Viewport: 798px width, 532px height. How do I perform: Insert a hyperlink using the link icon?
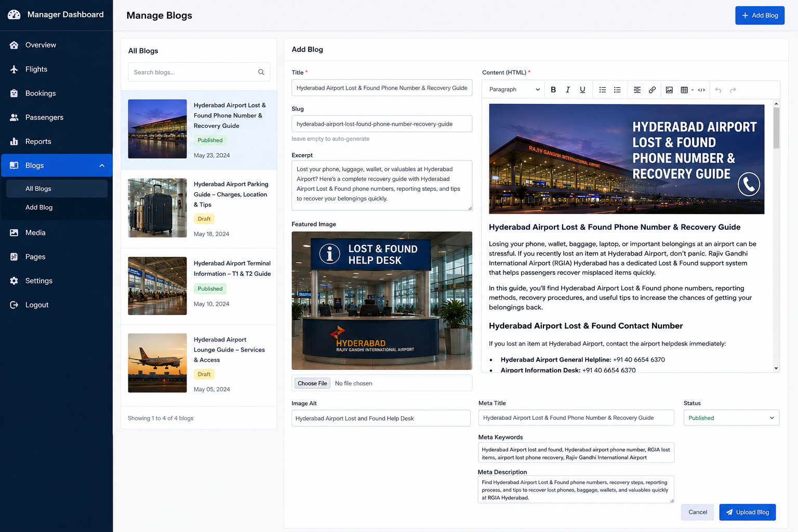pyautogui.click(x=652, y=90)
